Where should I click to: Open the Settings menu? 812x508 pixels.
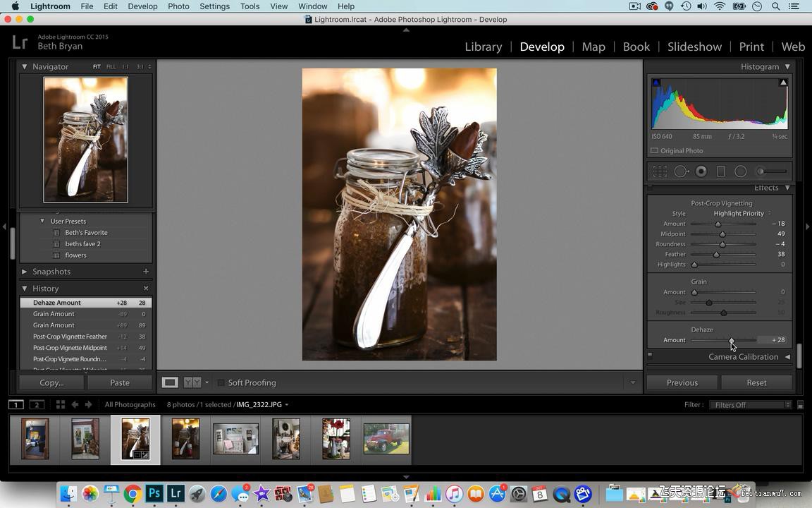214,6
